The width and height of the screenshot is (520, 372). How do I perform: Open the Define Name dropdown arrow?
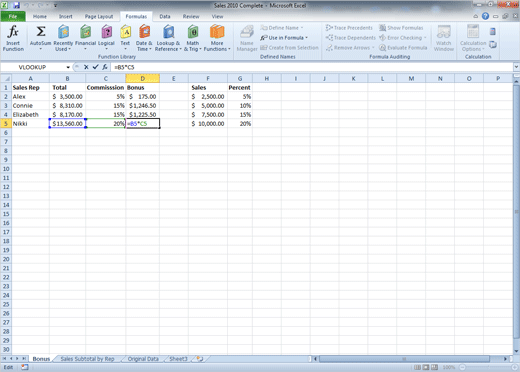[302, 28]
